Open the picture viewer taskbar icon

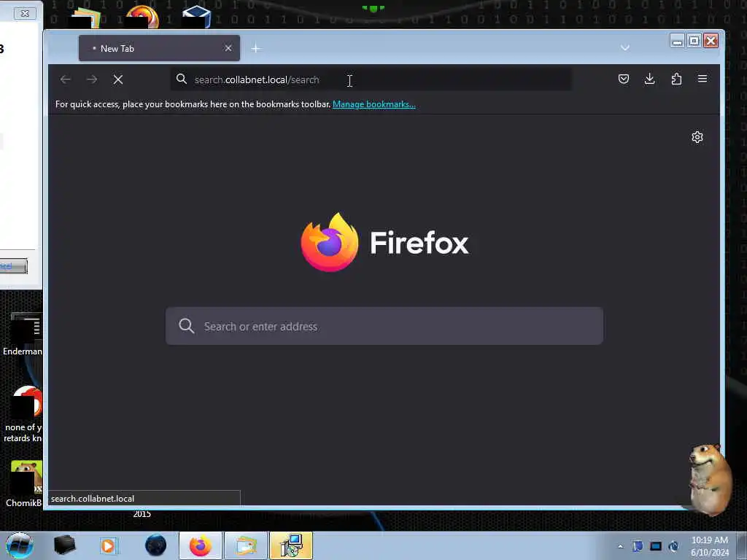pos(246,545)
